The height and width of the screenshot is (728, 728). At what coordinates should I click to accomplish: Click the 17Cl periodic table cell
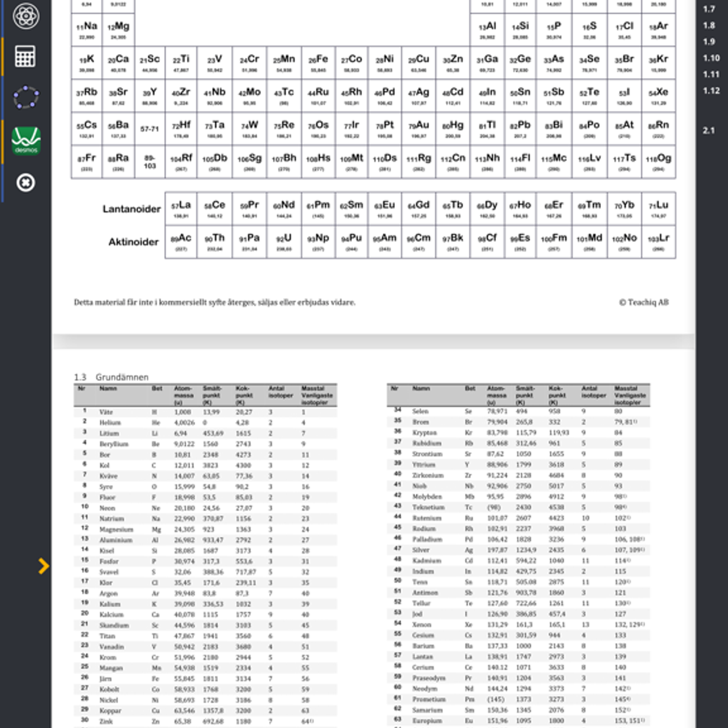tap(624, 30)
